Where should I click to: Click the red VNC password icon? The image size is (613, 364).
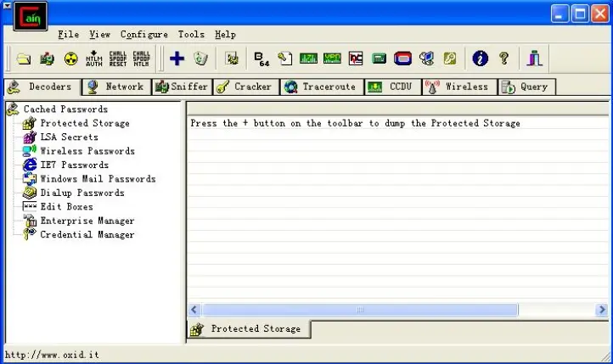click(356, 59)
